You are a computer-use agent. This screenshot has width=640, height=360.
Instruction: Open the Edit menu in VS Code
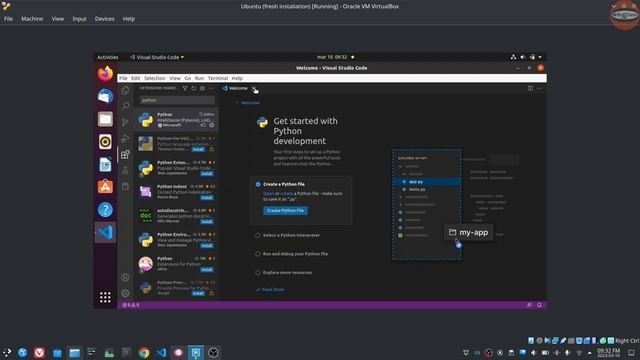[x=136, y=78]
